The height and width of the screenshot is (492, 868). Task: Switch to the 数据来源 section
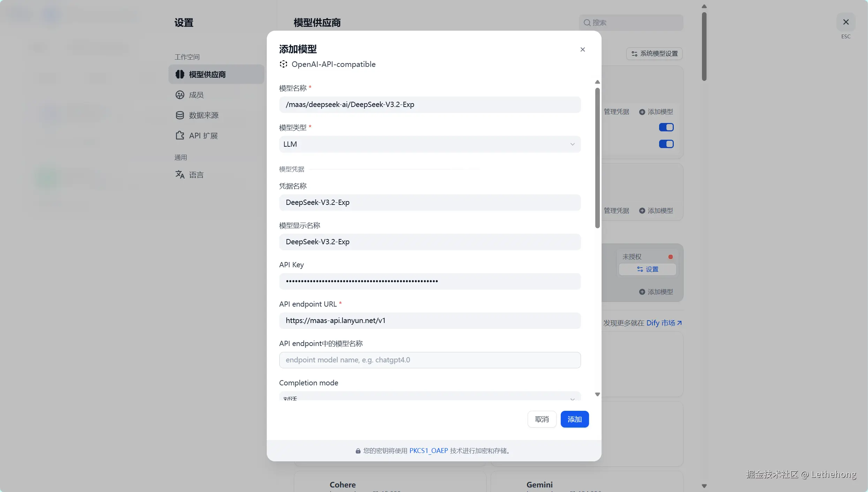[204, 115]
